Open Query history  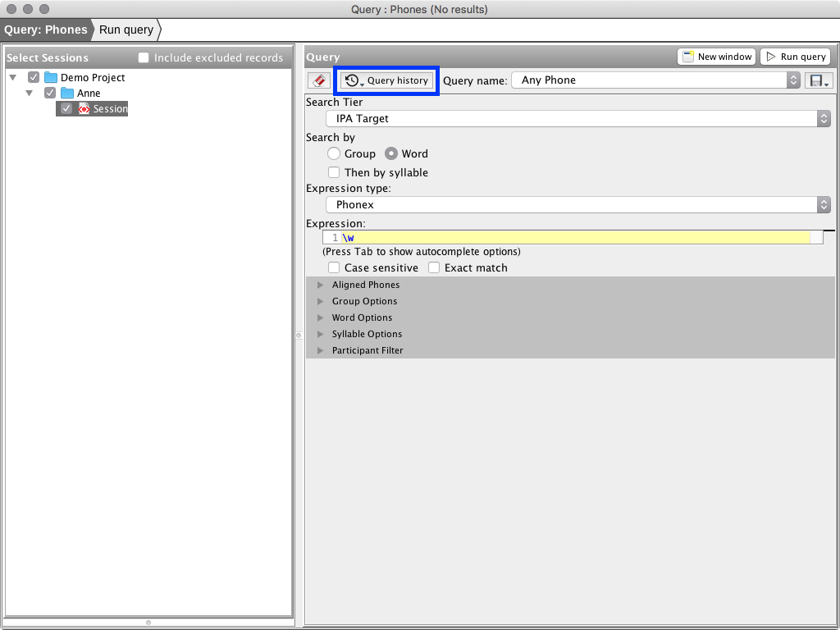[x=385, y=80]
